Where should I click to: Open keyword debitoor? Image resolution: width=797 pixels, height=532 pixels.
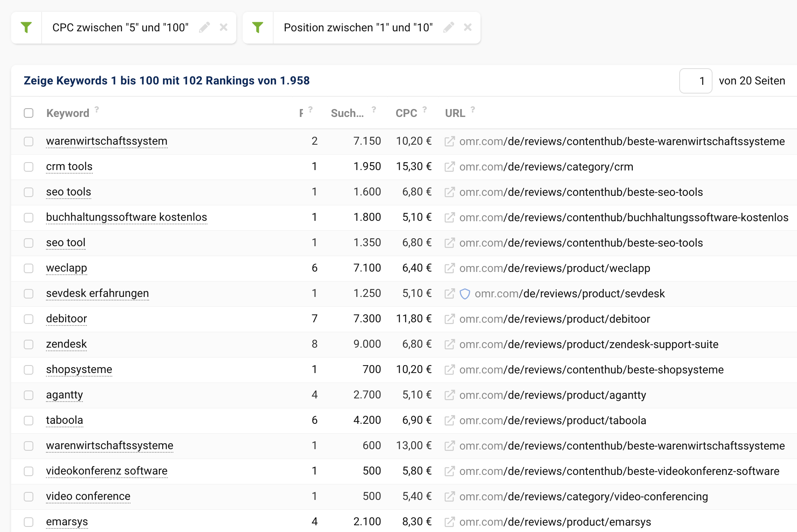[67, 319]
